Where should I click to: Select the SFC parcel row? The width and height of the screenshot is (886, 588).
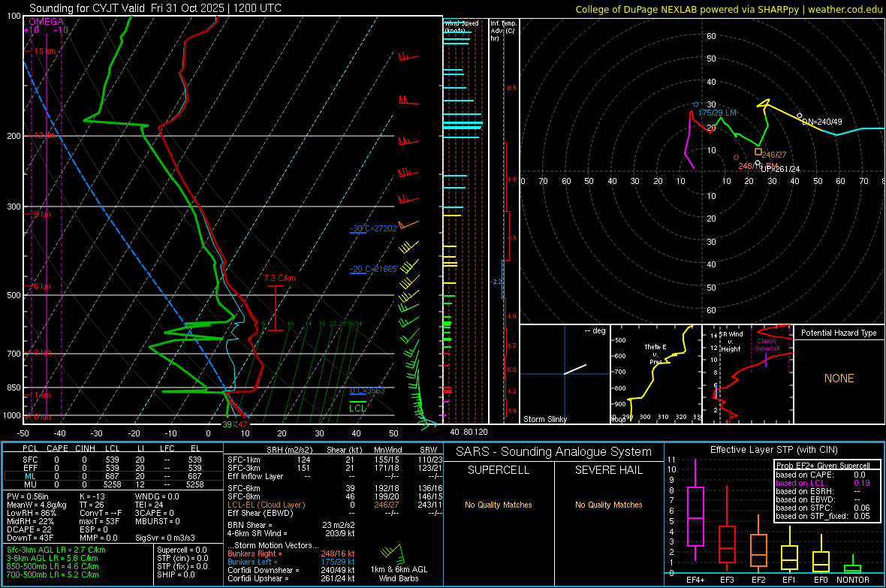click(x=113, y=460)
